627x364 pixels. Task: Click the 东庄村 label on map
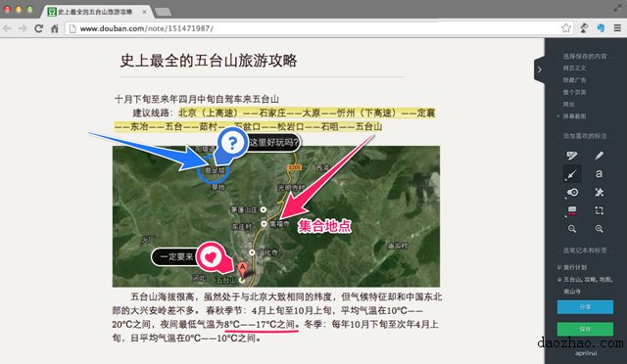coord(242,227)
